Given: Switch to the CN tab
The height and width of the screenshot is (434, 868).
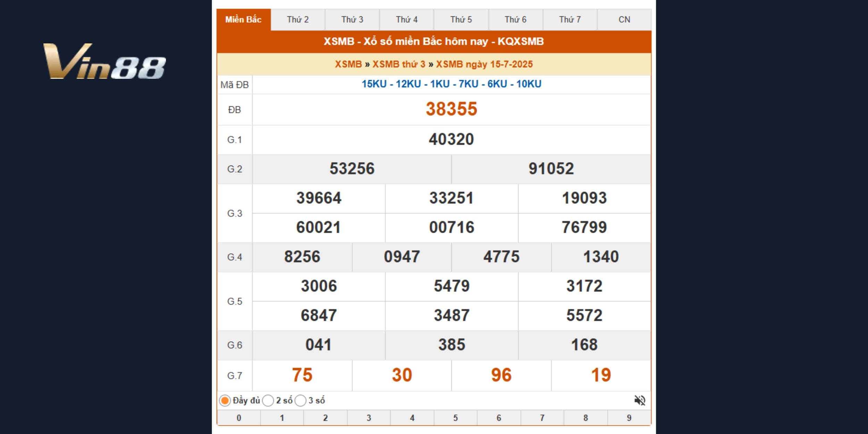Looking at the screenshot, I should (x=624, y=19).
